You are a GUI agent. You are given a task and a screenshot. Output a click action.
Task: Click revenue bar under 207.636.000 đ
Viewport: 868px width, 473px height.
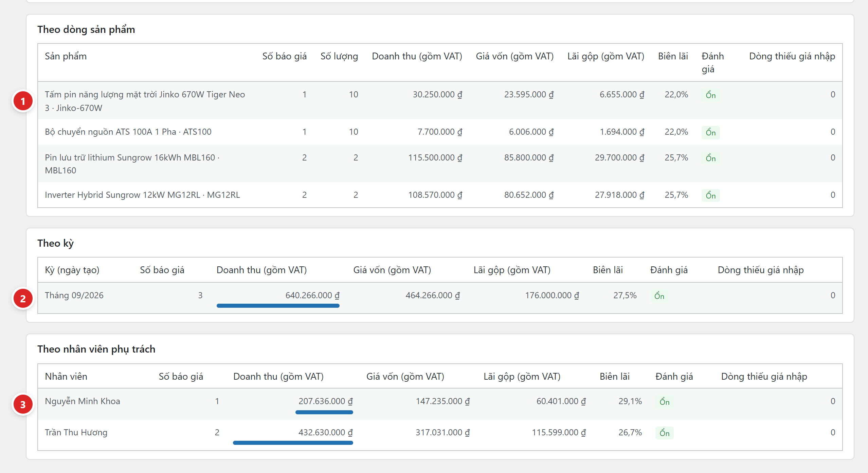click(x=324, y=412)
